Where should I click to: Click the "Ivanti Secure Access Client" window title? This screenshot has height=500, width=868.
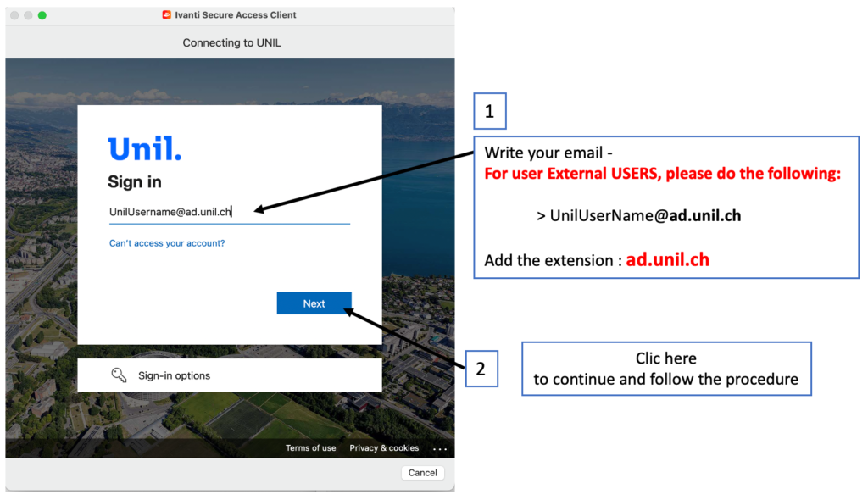[x=236, y=15]
